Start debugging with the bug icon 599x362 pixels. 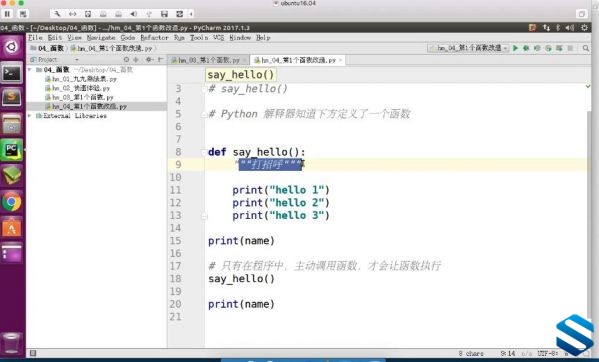click(526, 48)
